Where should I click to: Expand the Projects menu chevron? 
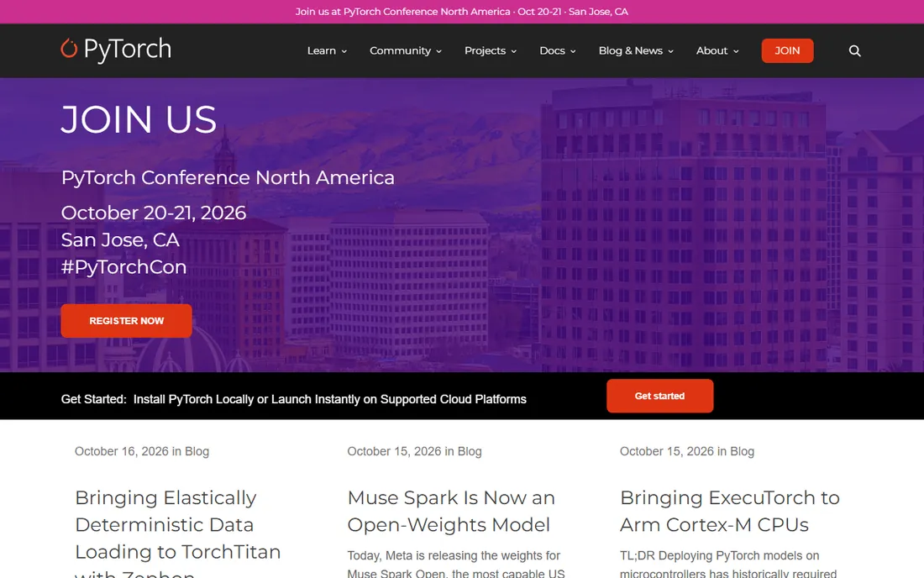point(514,51)
